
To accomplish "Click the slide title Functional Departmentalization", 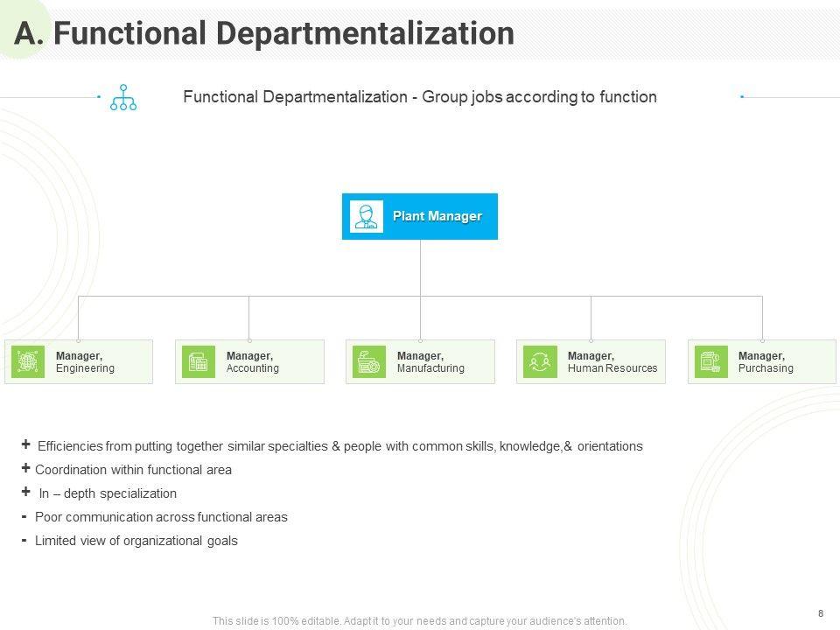I will click(265, 33).
